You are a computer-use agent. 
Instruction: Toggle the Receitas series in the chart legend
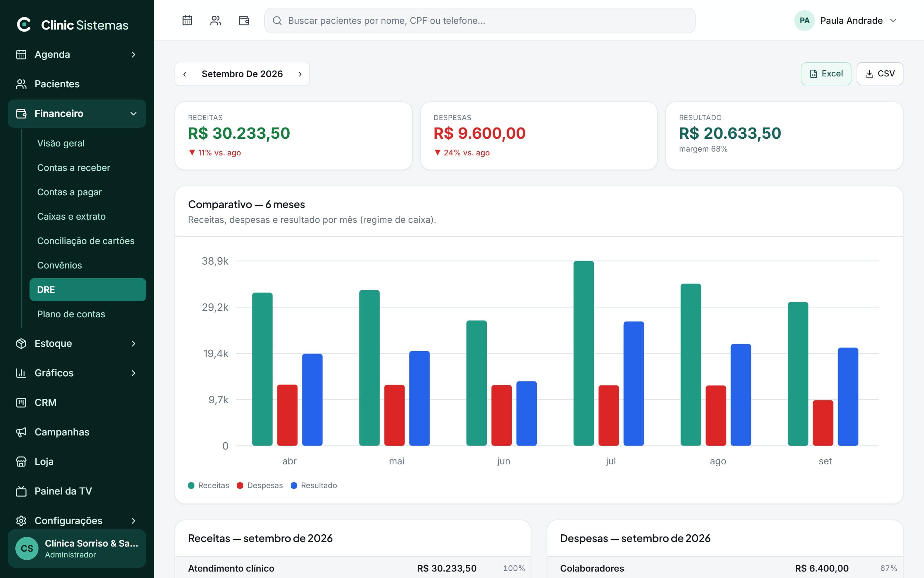(x=209, y=486)
